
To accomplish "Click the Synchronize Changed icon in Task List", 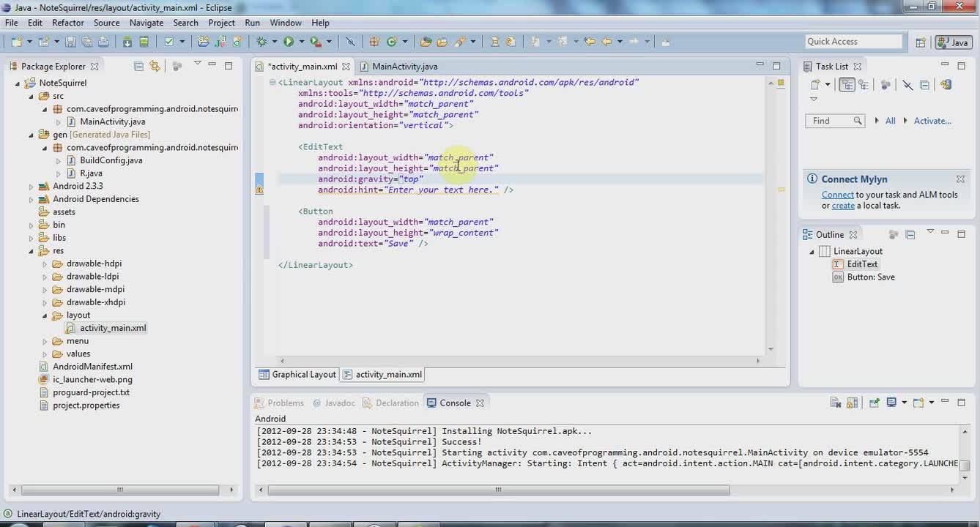I will click(946, 85).
